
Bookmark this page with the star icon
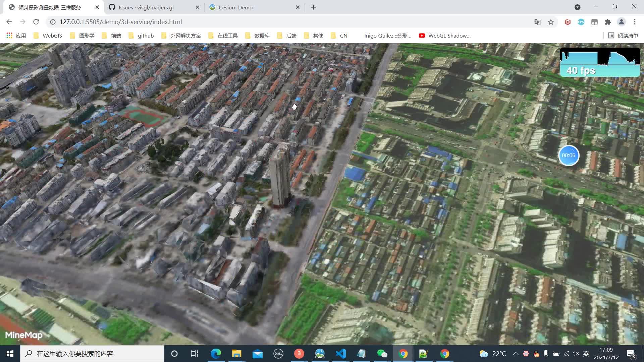551,22
